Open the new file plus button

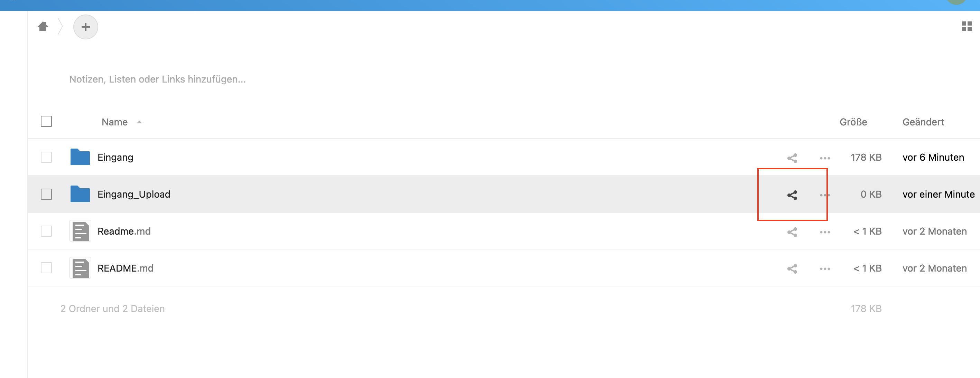click(86, 27)
